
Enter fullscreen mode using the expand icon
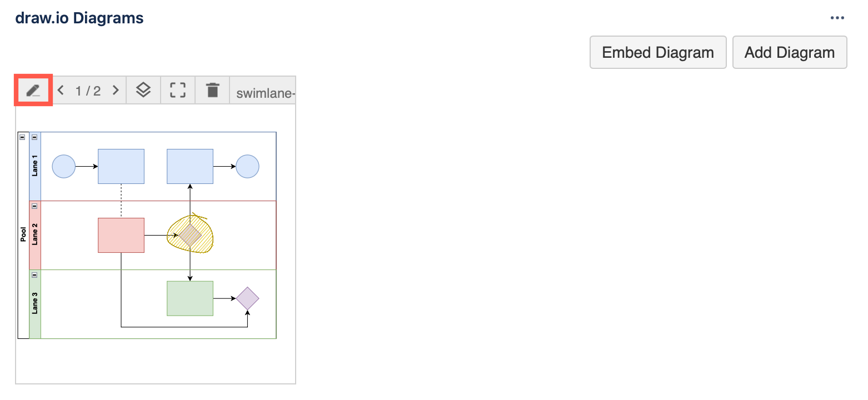(x=177, y=89)
